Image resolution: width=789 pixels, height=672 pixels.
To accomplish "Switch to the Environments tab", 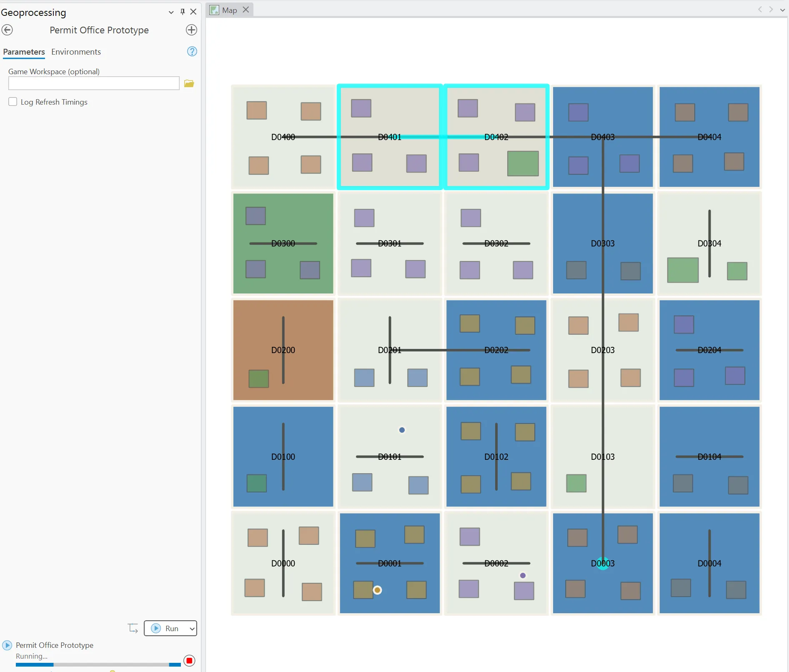I will (76, 52).
